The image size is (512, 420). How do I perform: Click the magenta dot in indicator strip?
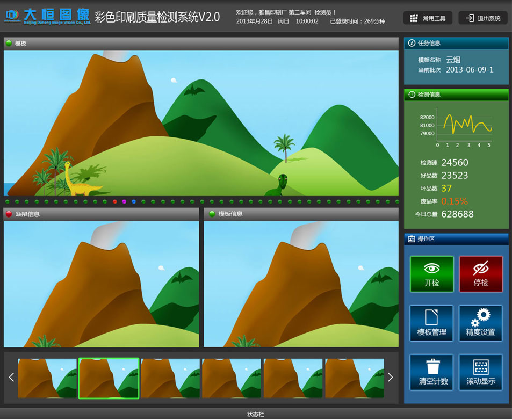(x=124, y=202)
